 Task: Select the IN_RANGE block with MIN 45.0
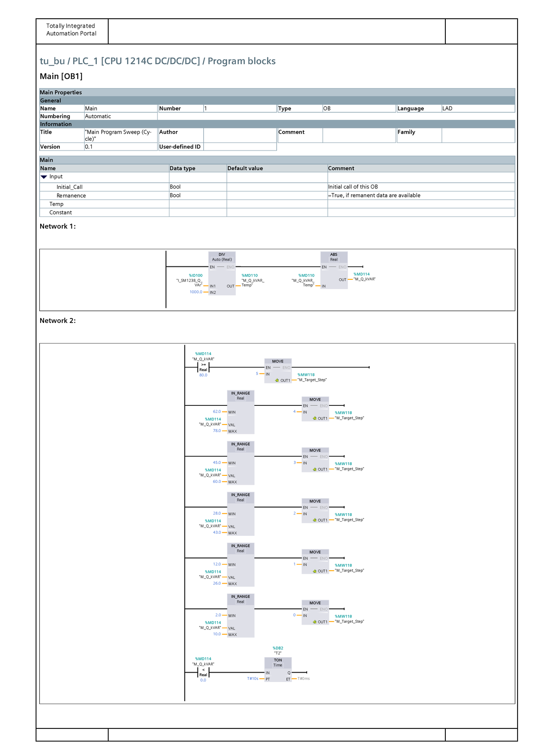coord(241,463)
